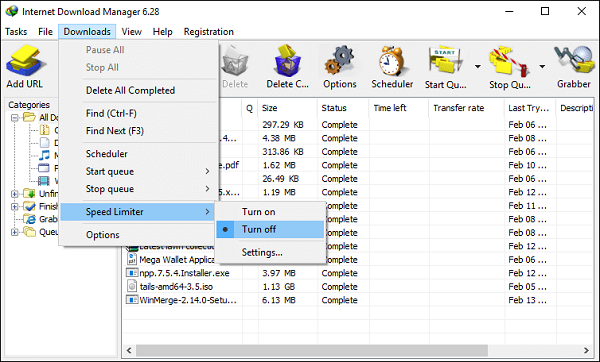Select Turn on speed limiter option
This screenshot has height=362, width=600.
[x=270, y=212]
